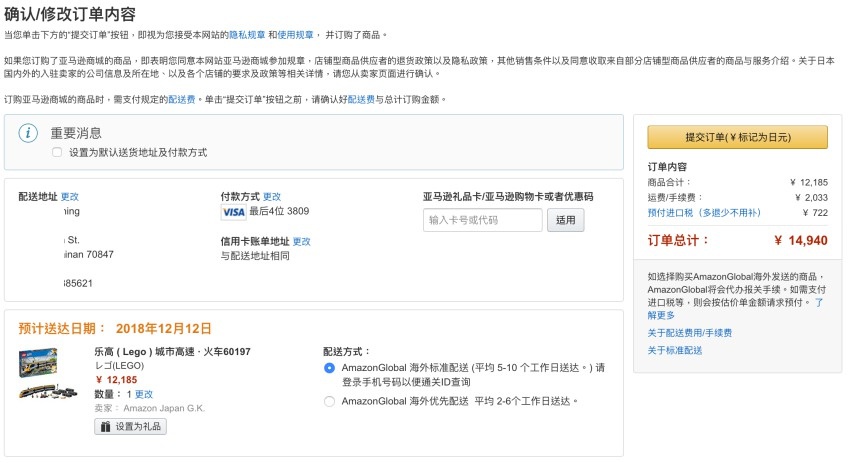
Task: Click the 设置为礼品 gift button
Action: click(x=130, y=426)
